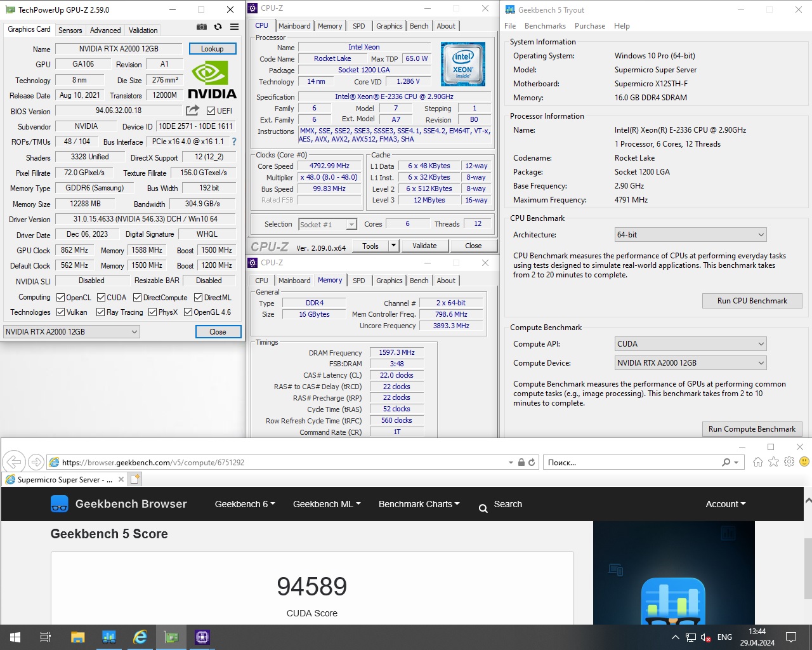Open the GPU selector dropdown in GPU-Z
Screen dimensions: 812x650
pos(71,331)
